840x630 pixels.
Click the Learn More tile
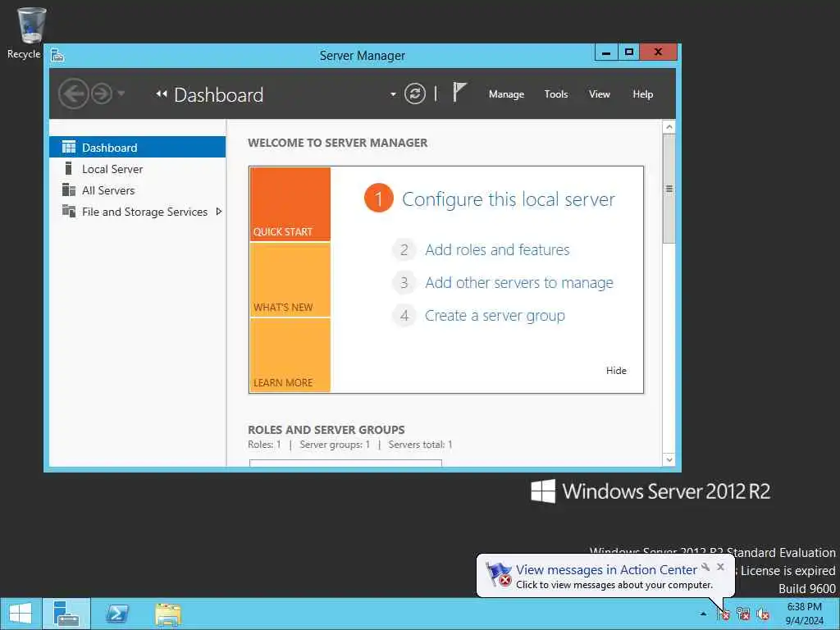pos(290,355)
